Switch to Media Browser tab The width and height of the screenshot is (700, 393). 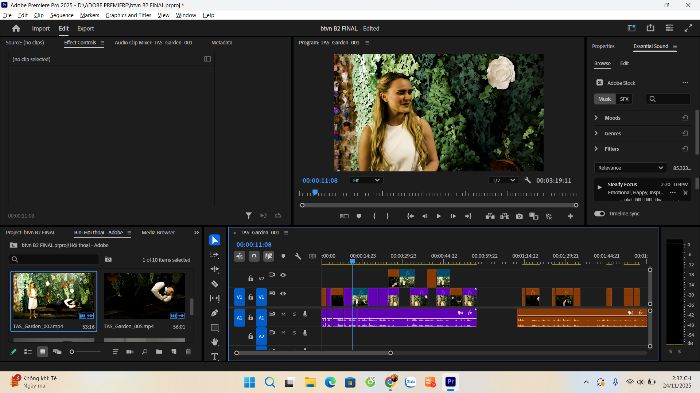[158, 232]
